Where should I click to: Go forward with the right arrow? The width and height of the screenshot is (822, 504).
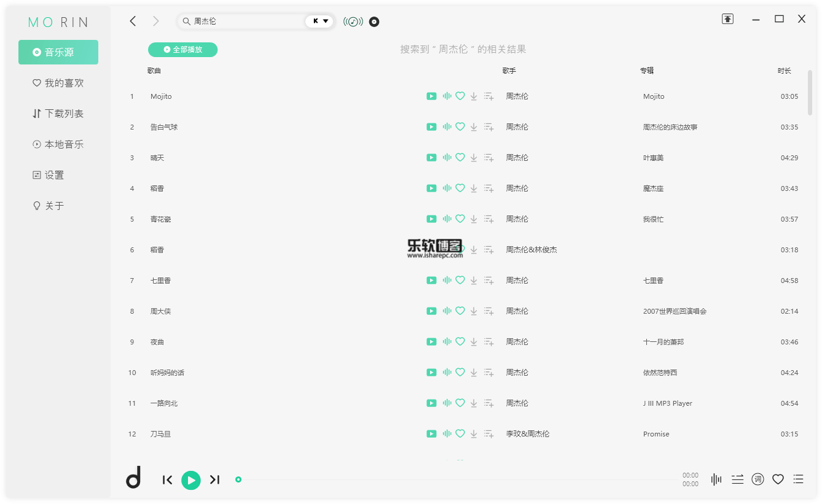click(156, 21)
